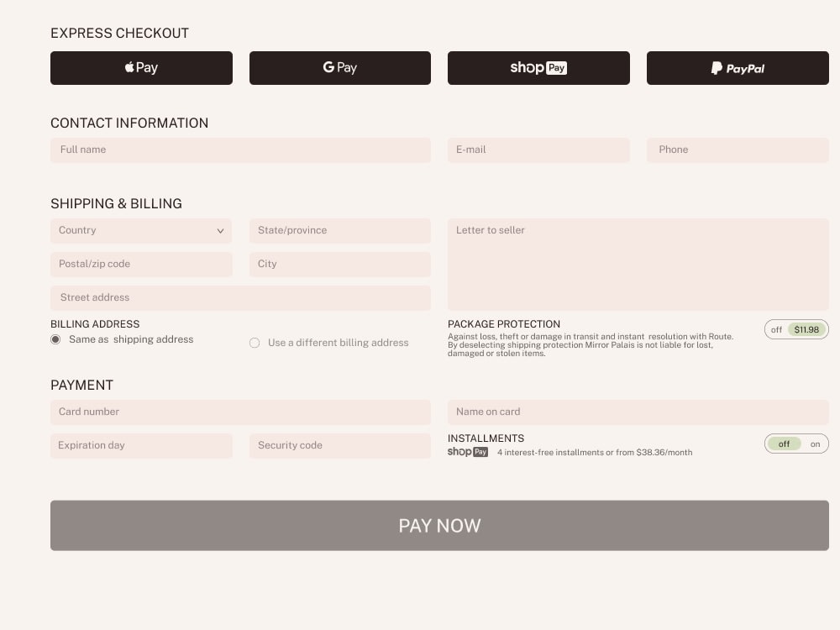The height and width of the screenshot is (630, 840).
Task: Click the BILLING ADDRESS label
Action: (95, 324)
